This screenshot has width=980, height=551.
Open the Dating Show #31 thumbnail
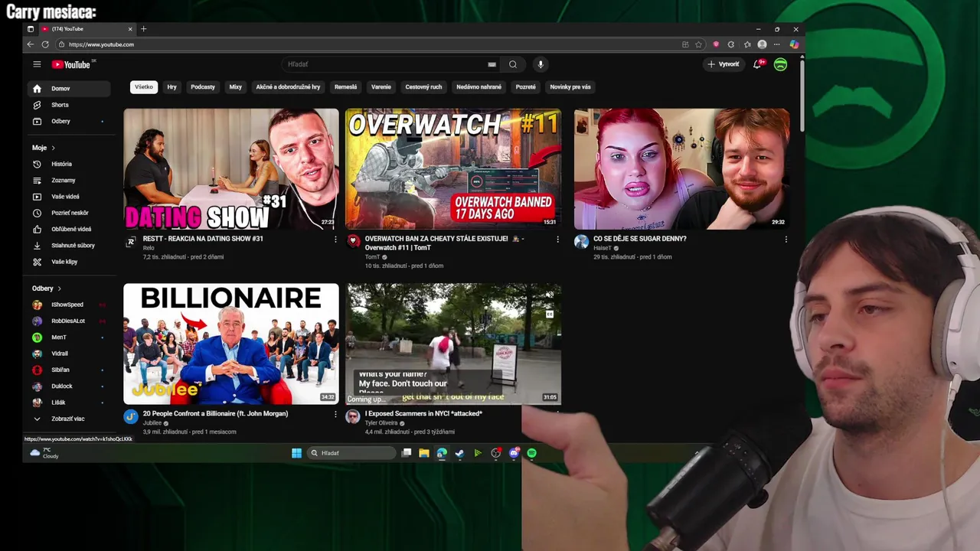[231, 169]
